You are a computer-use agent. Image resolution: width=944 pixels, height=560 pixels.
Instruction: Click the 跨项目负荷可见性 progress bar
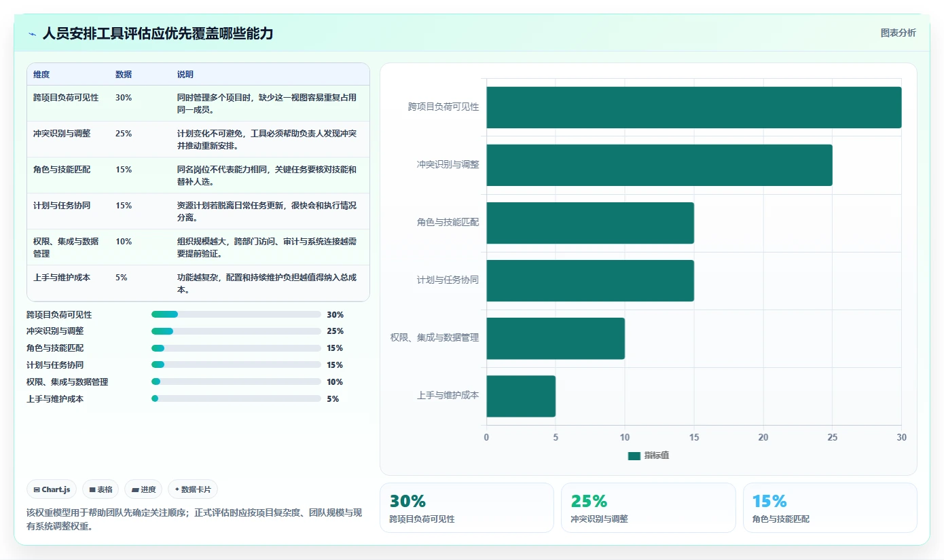pyautogui.click(x=236, y=314)
